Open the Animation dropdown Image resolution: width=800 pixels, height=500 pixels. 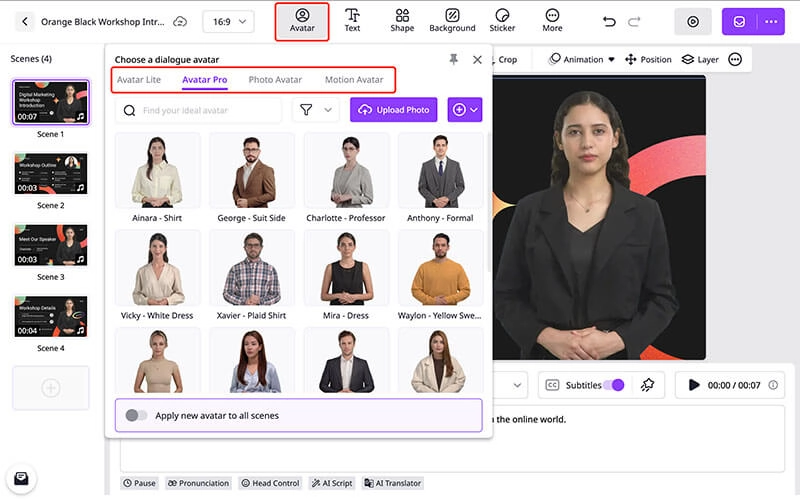[582, 60]
